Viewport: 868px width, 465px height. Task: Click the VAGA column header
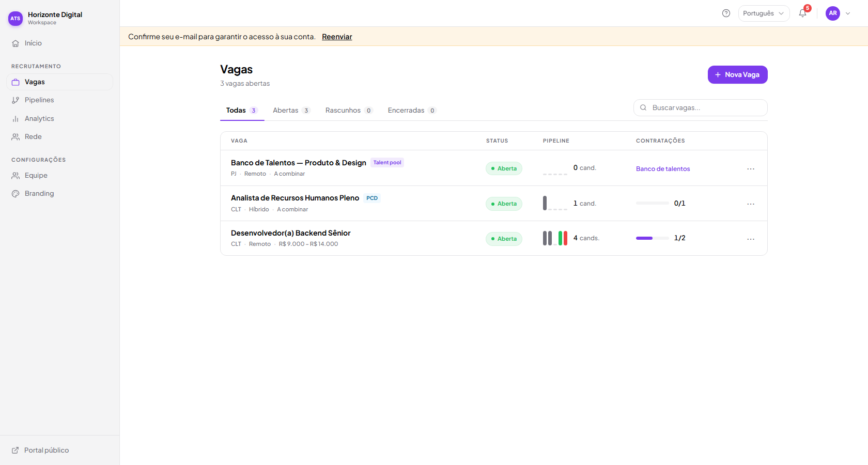[x=239, y=141]
